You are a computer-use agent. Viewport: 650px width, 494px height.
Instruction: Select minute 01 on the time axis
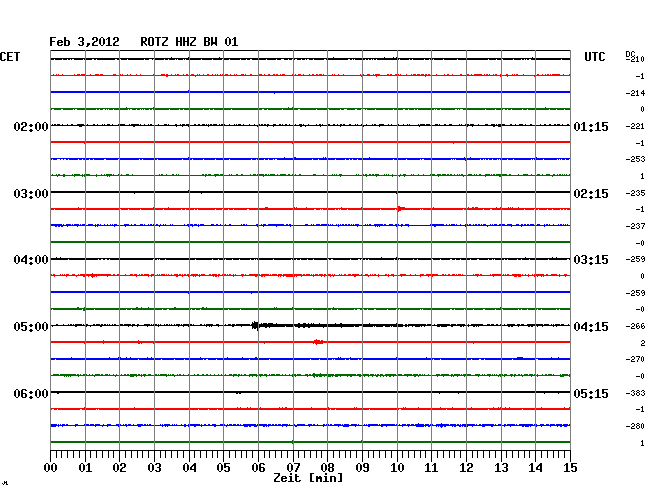(85, 468)
